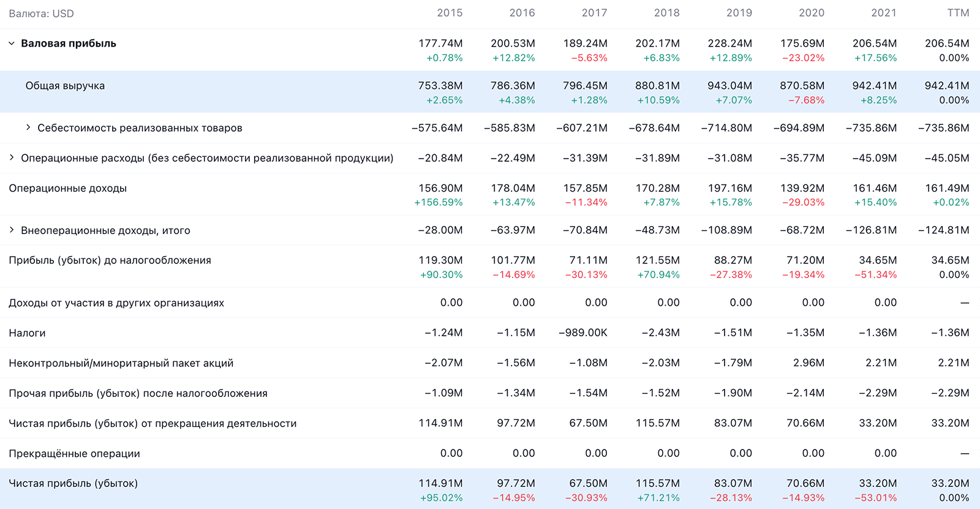Click the −23.02% gross profit change
Viewport: 980px width, 509px height.
point(803,58)
